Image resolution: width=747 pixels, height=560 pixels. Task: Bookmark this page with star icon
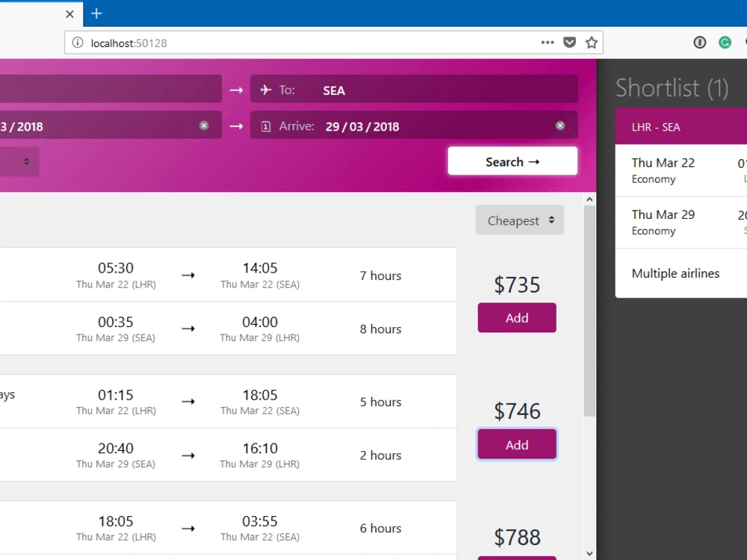591,43
